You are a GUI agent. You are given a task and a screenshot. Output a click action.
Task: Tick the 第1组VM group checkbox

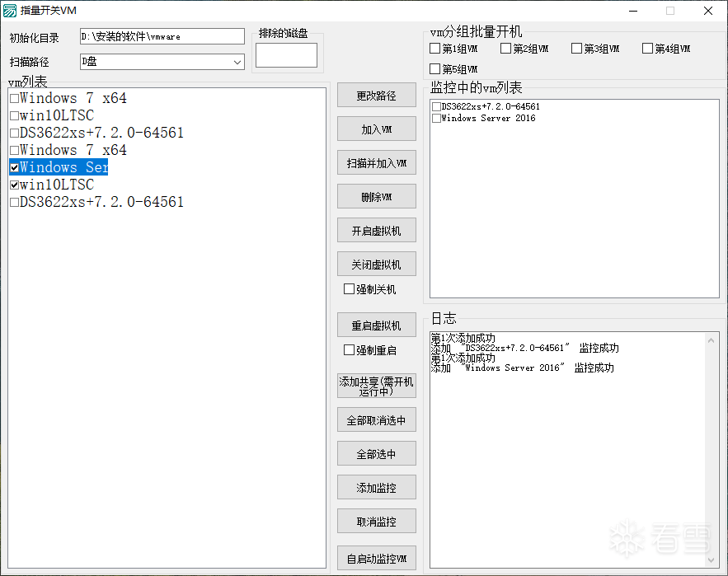pyautogui.click(x=435, y=49)
